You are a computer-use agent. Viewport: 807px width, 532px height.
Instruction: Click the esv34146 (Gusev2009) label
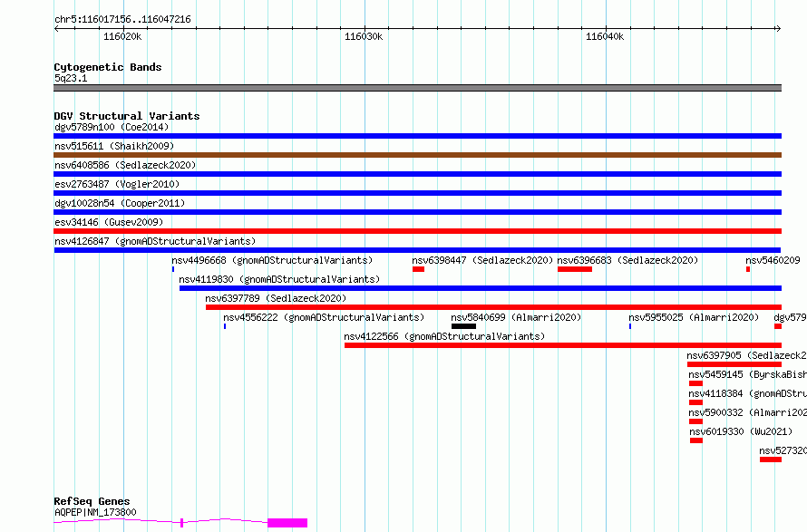[x=109, y=222]
